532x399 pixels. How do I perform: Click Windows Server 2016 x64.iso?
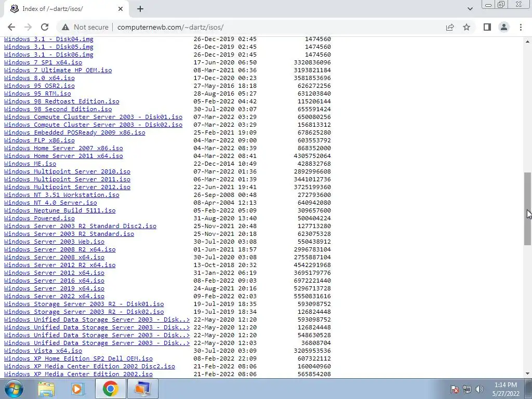[x=54, y=281]
